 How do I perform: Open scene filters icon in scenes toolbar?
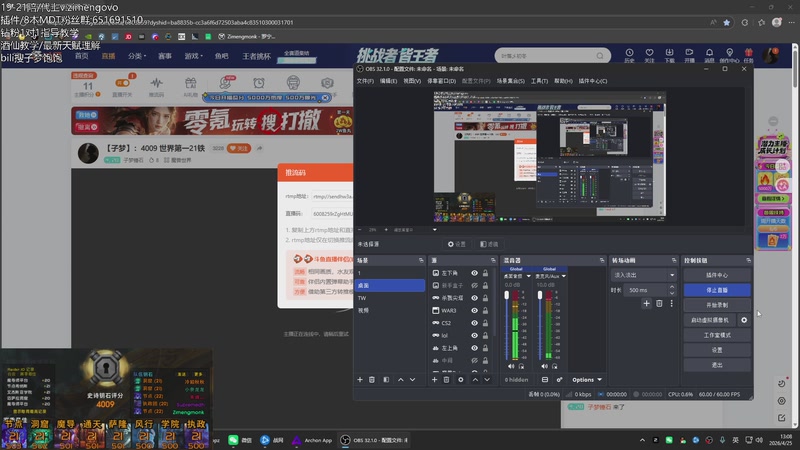(386, 380)
